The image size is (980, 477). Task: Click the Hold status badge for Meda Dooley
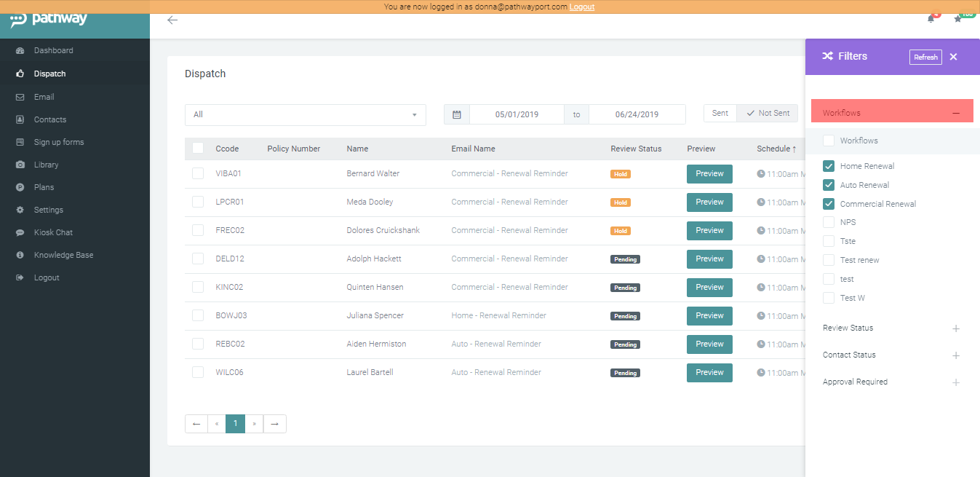click(x=620, y=202)
